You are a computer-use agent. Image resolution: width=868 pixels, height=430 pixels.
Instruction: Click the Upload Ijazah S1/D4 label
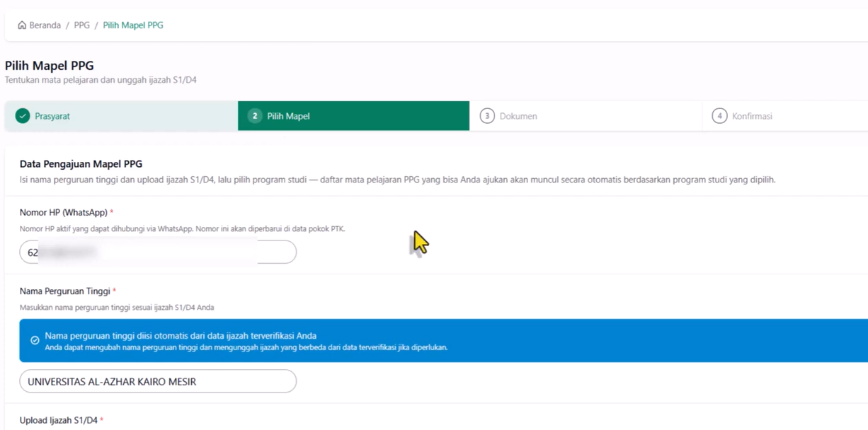[x=62, y=420]
